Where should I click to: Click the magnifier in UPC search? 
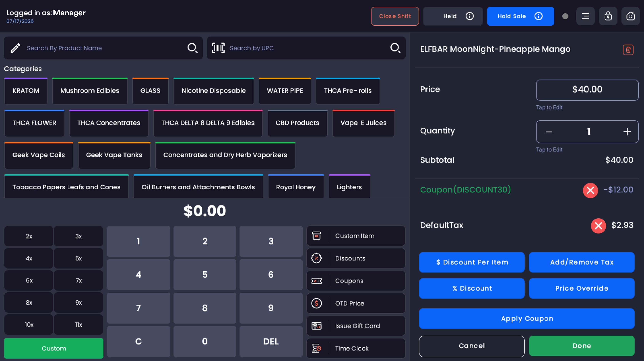point(395,48)
